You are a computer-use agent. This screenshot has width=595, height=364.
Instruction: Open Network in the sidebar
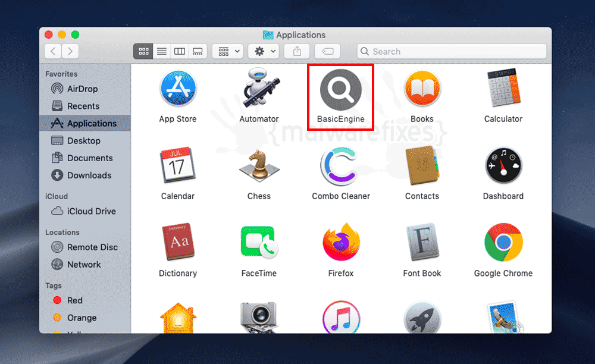tap(85, 264)
